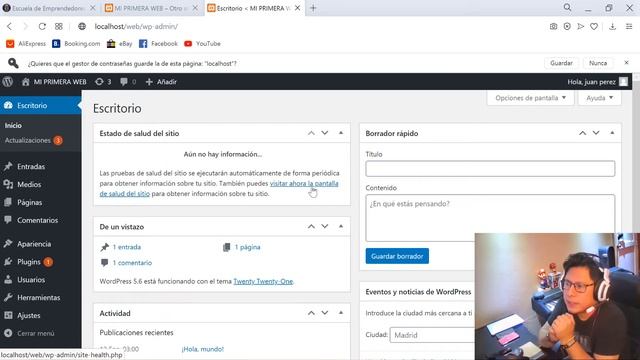Open browser downloads icon
This screenshot has width=640, height=360.
(x=612, y=27)
